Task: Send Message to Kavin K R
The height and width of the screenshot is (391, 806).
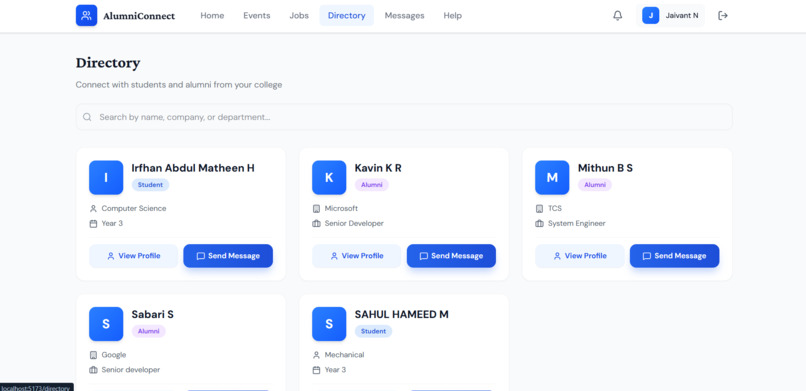Action: click(x=451, y=256)
